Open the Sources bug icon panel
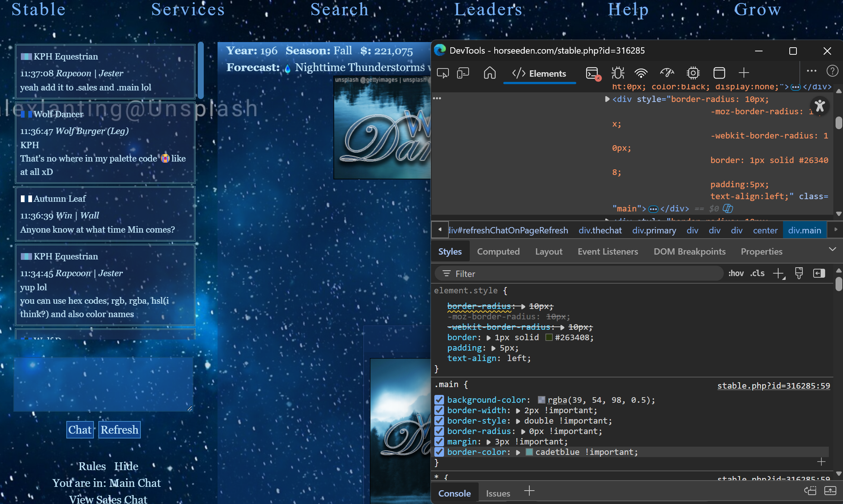Screen dimensions: 843x504 tap(618, 73)
